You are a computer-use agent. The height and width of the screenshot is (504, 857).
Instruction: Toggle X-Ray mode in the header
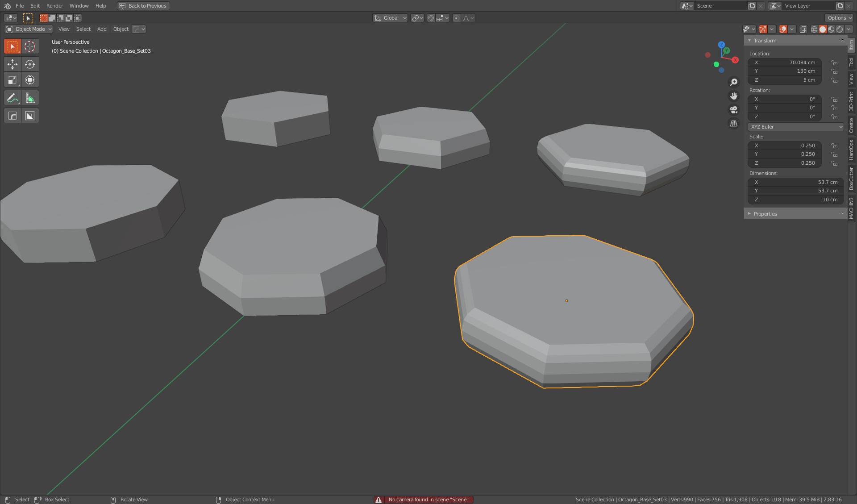pos(803,29)
